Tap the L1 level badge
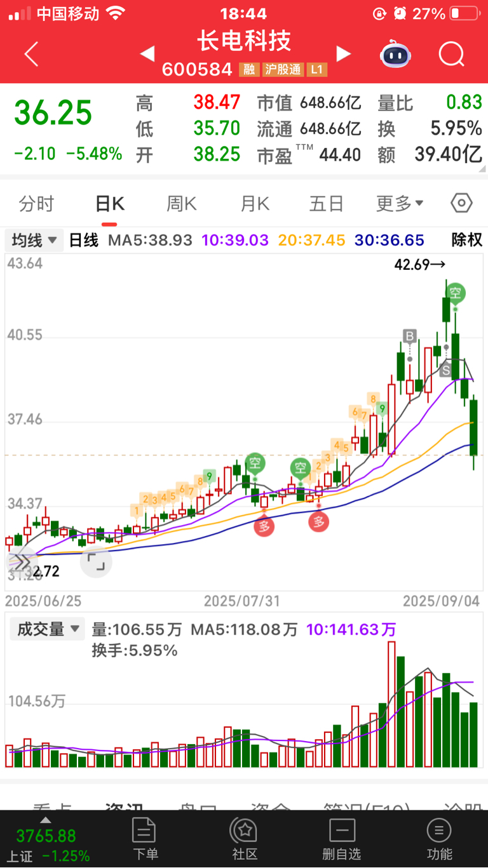488x868 pixels. tap(317, 70)
